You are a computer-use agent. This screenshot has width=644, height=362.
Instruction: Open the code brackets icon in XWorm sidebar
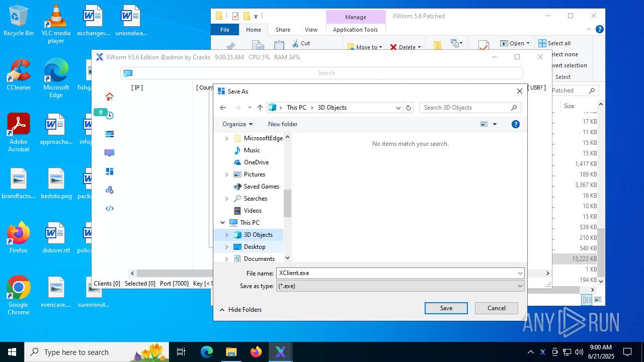[x=109, y=209]
